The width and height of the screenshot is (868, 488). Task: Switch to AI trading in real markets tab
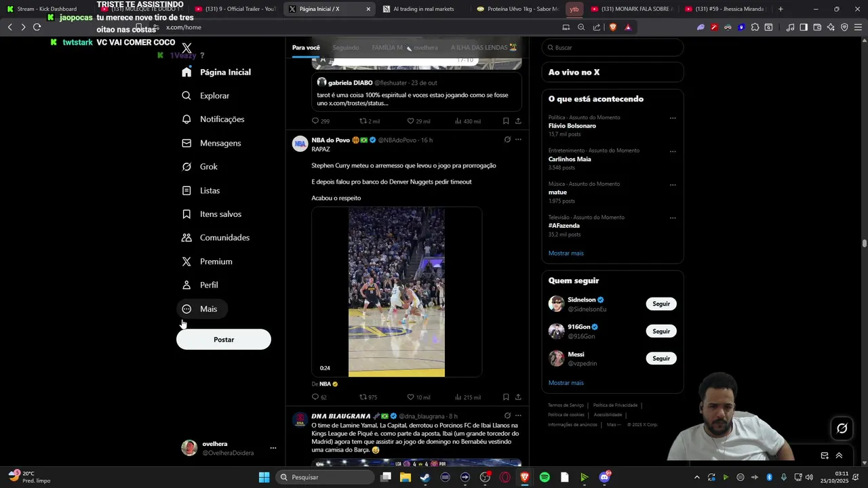pyautogui.click(x=423, y=9)
